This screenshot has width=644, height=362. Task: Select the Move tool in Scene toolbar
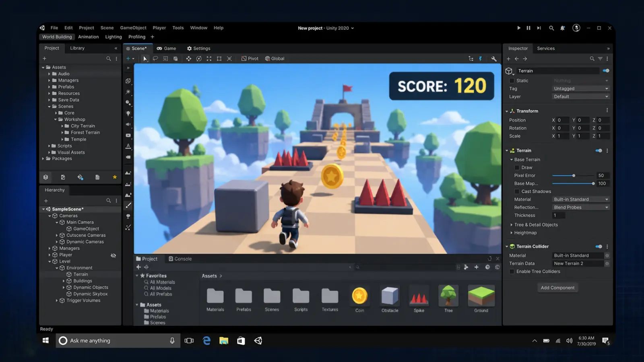[188, 59]
